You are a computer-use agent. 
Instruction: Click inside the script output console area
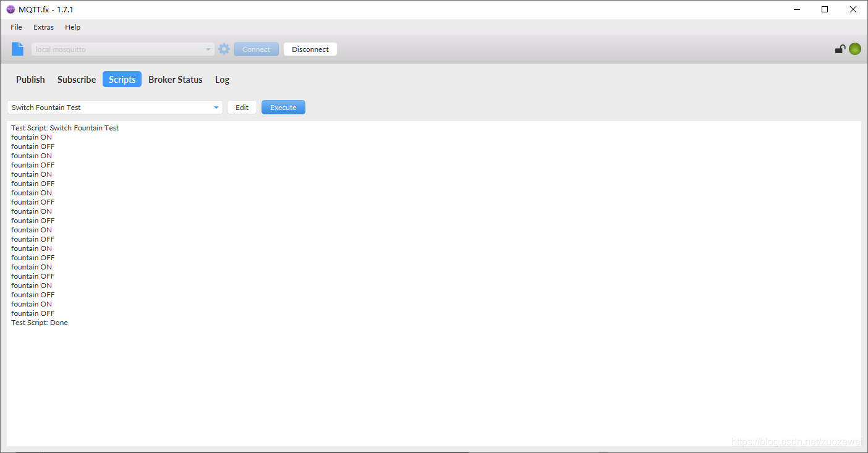(434, 283)
